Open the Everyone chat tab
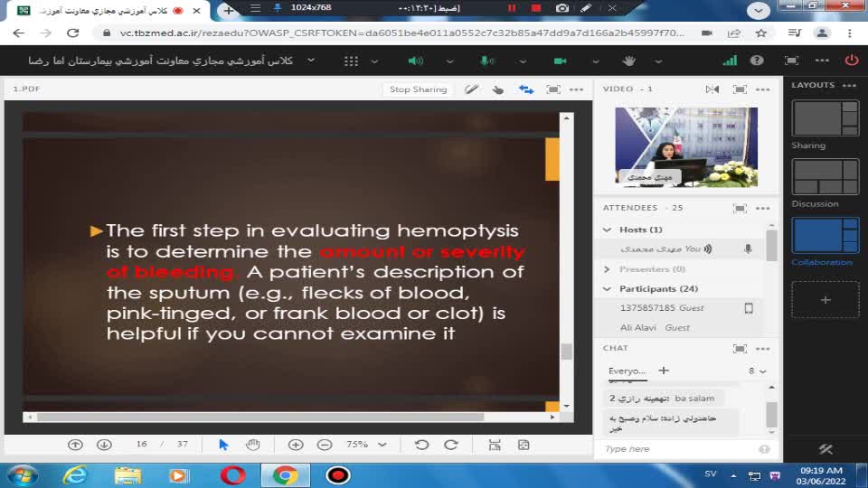This screenshot has width=868, height=488. 627,371
